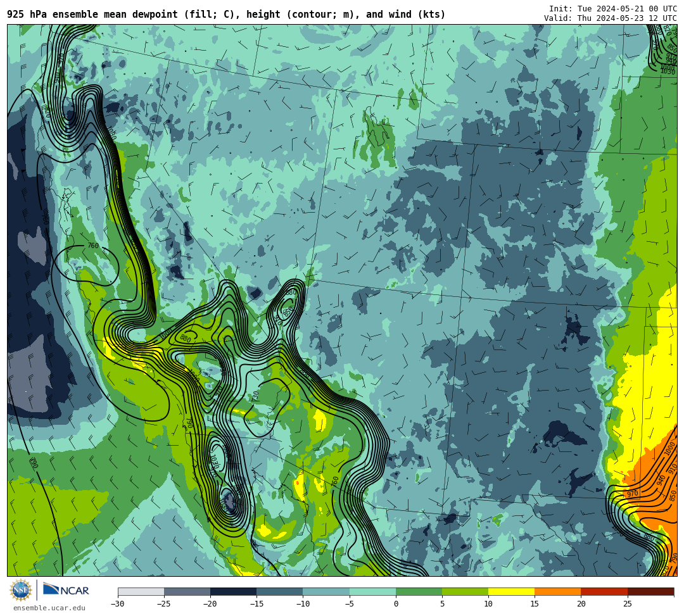Screen dimensions: 684x616
Task: Click the 10 to 15 yellow colorbar swatch
Action: point(511,591)
